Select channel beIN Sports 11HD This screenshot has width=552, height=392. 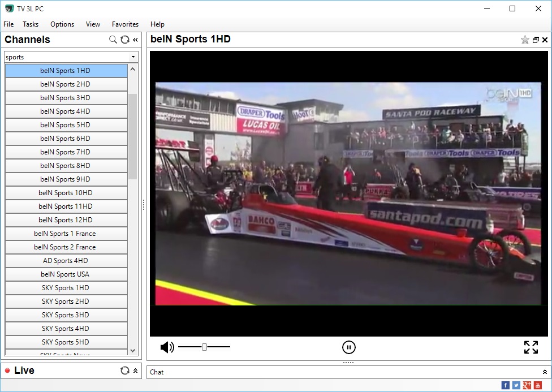(66, 206)
